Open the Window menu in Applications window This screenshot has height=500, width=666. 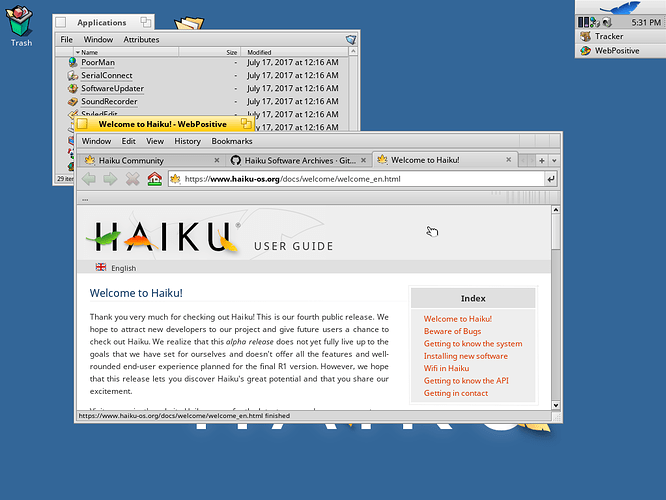pos(98,40)
